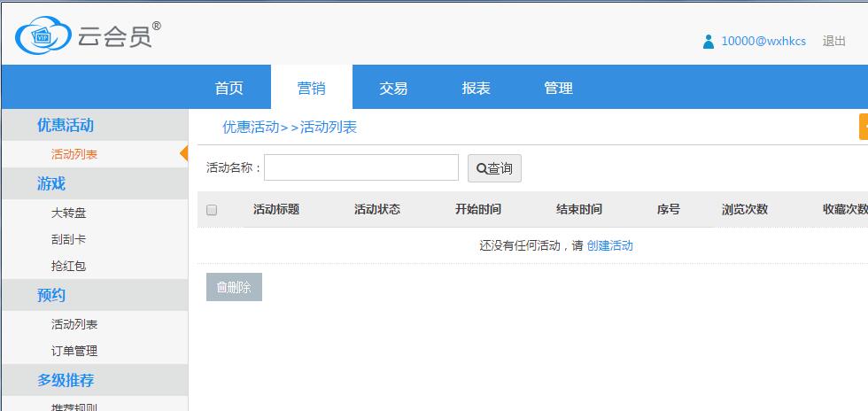Open the 抢红包 game page
The height and width of the screenshot is (411, 868).
(x=69, y=267)
